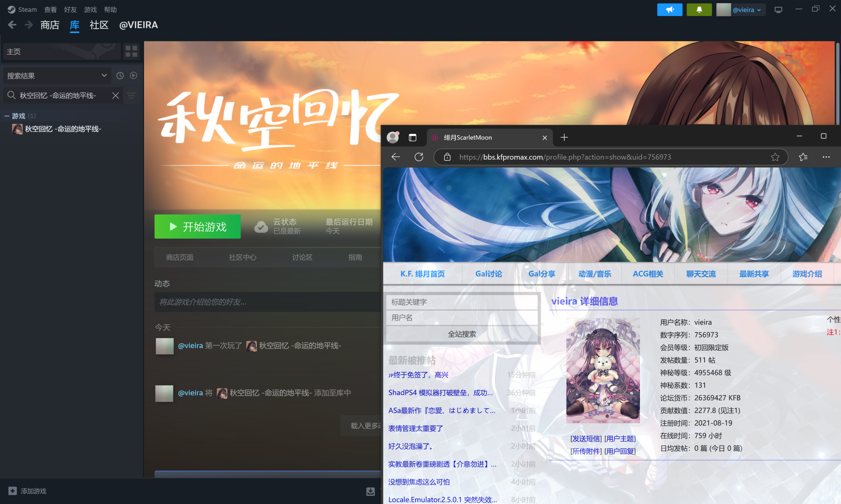The image size is (841, 504).
Task: Collapse the 游戏 category in library list
Action: pos(7,116)
